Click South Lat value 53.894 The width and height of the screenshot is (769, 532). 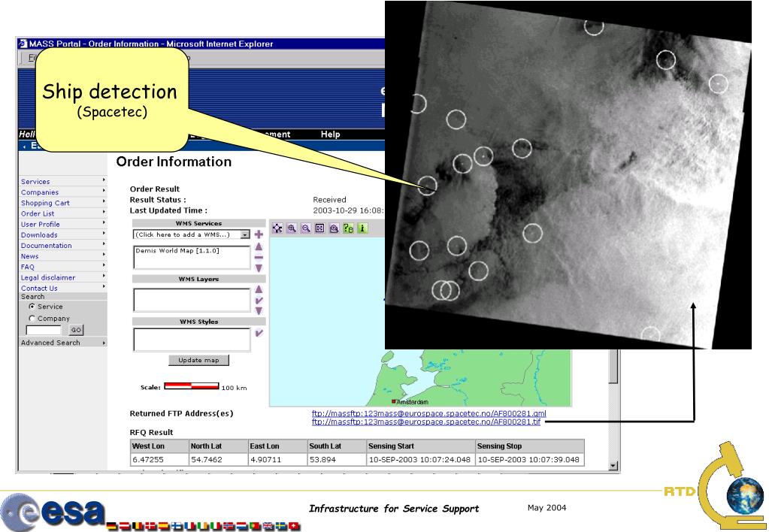322,460
